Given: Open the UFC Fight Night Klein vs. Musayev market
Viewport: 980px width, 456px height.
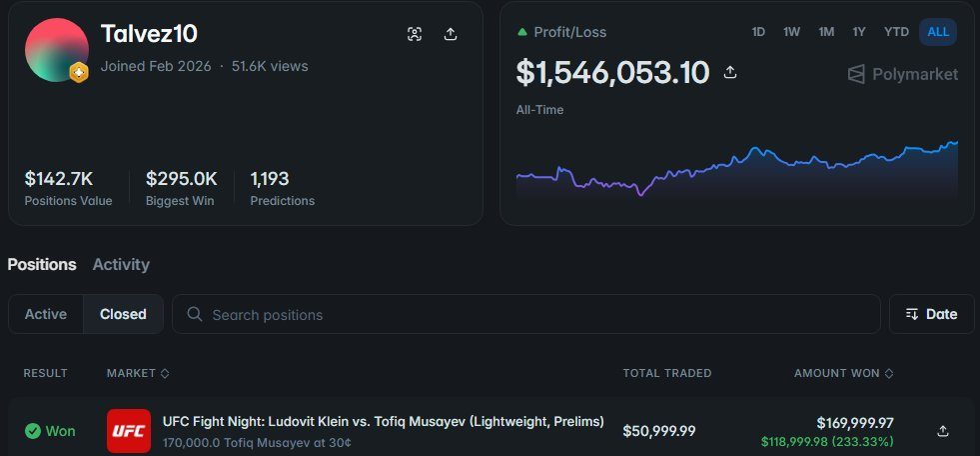Looking at the screenshot, I should tap(384, 422).
